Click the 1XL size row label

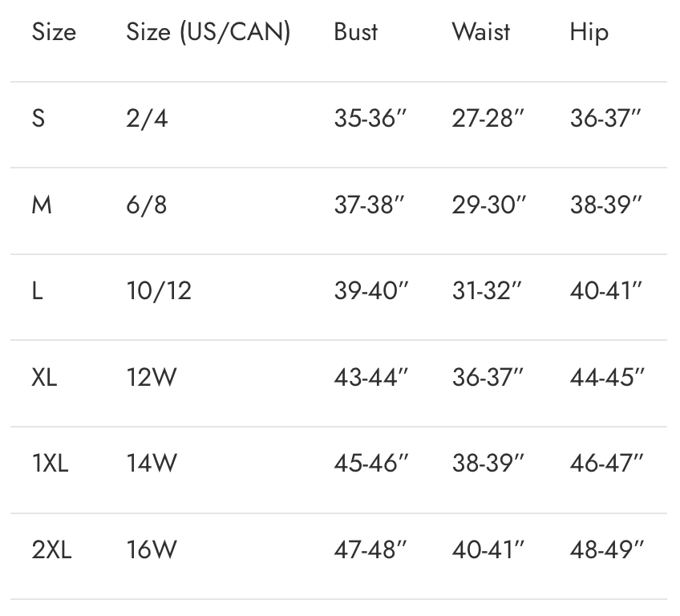[x=50, y=464]
